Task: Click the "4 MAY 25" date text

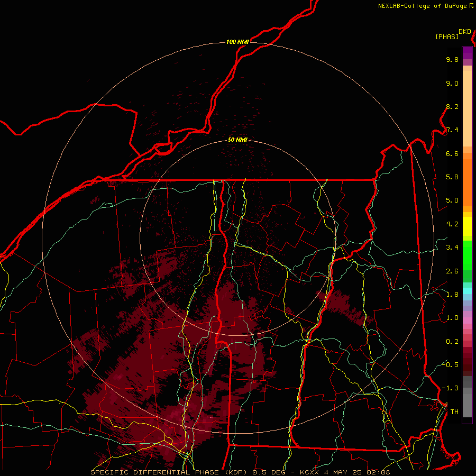Action: coord(343,472)
